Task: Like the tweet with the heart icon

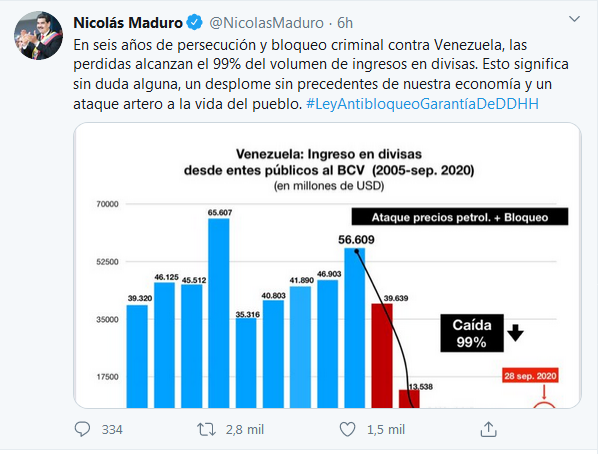Action: pos(347,430)
